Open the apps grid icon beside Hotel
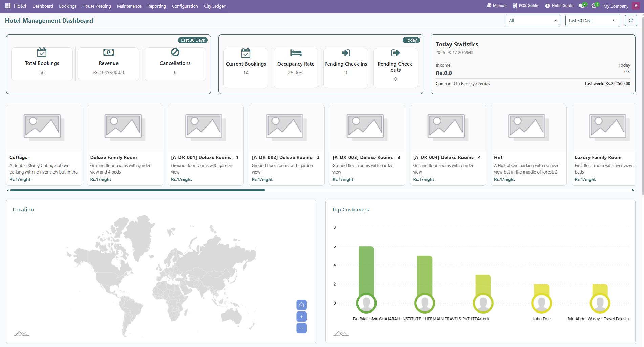The width and height of the screenshot is (644, 347). 8,6
